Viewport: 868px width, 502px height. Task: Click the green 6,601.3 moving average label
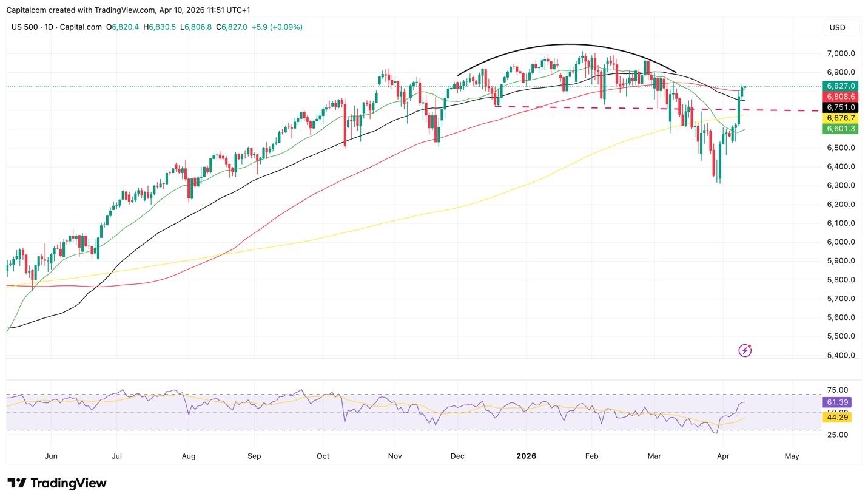point(840,129)
